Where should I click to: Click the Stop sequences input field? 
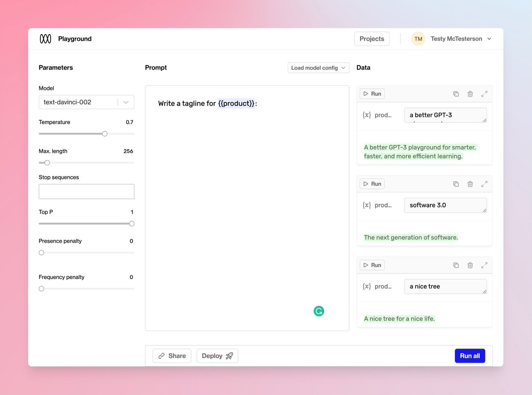tap(86, 192)
